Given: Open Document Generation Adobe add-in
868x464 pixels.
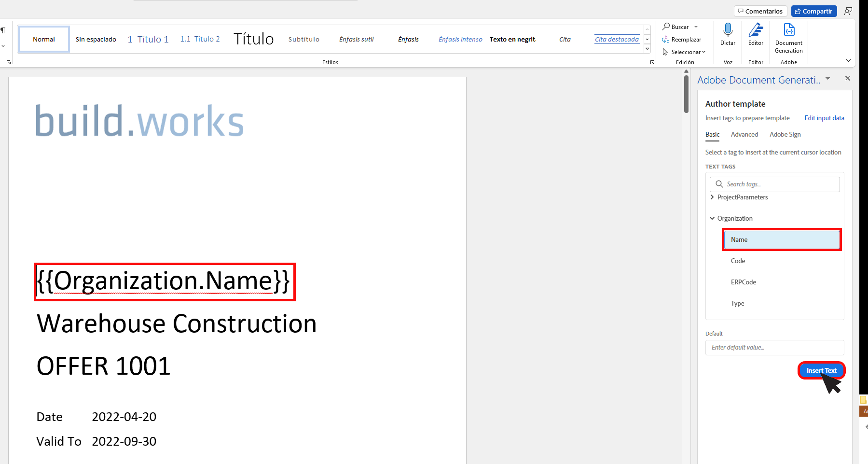Looking at the screenshot, I should click(789, 38).
